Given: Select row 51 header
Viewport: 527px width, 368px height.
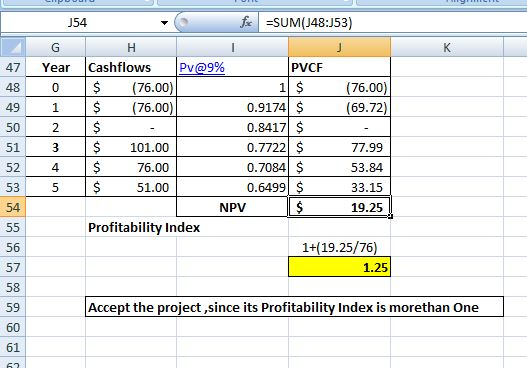Looking at the screenshot, I should click(x=13, y=147).
